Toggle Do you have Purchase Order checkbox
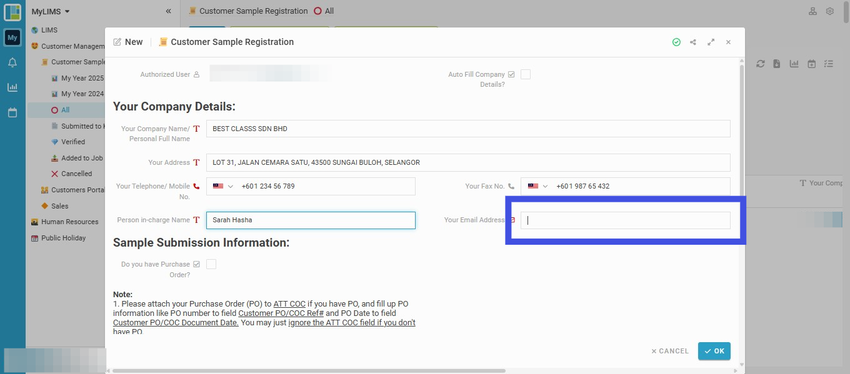 (211, 264)
